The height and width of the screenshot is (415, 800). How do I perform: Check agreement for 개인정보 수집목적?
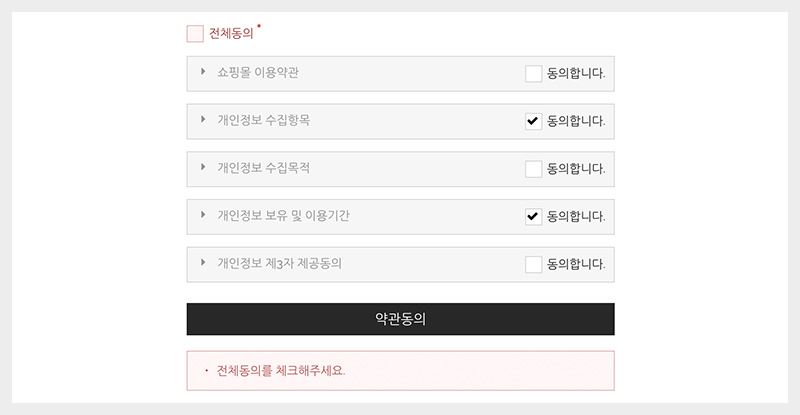(x=533, y=169)
